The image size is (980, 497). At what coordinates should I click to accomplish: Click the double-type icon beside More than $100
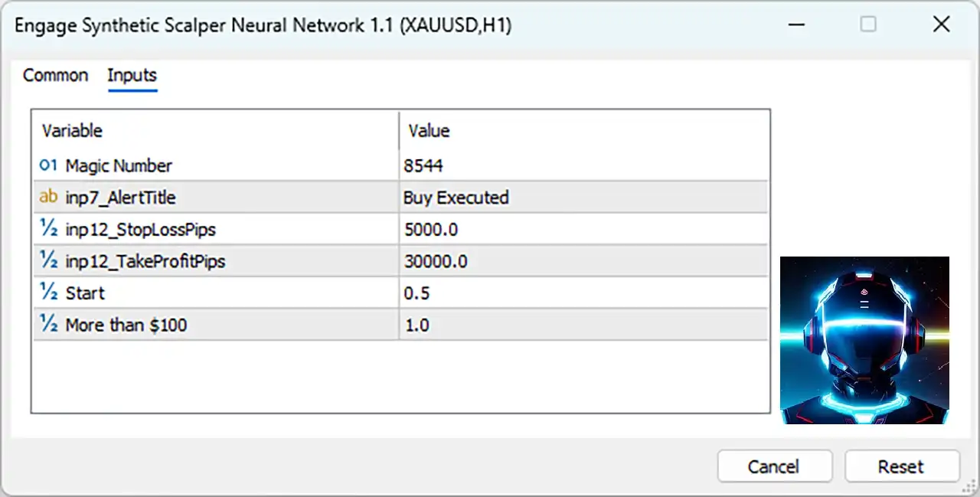(x=48, y=325)
